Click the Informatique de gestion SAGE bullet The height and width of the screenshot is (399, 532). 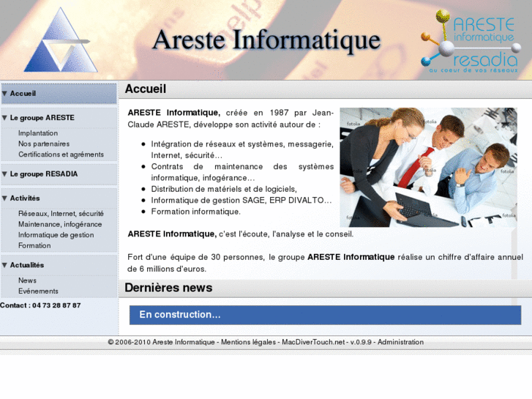click(x=241, y=201)
